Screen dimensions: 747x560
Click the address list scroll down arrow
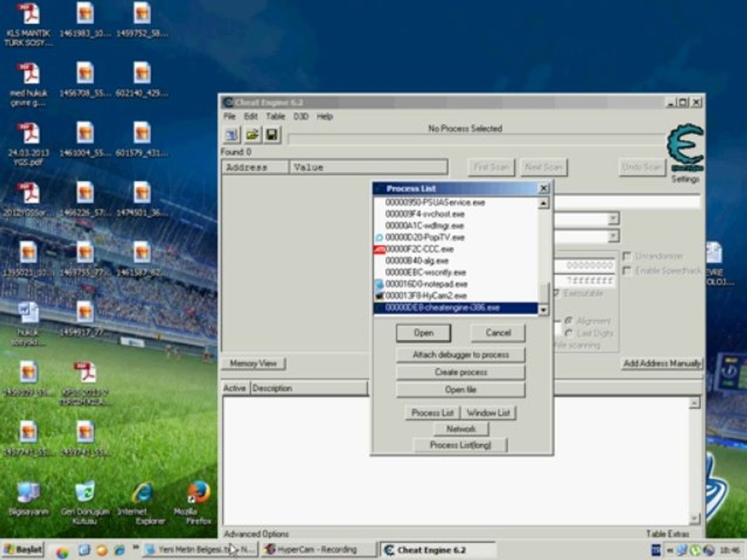(x=694, y=518)
